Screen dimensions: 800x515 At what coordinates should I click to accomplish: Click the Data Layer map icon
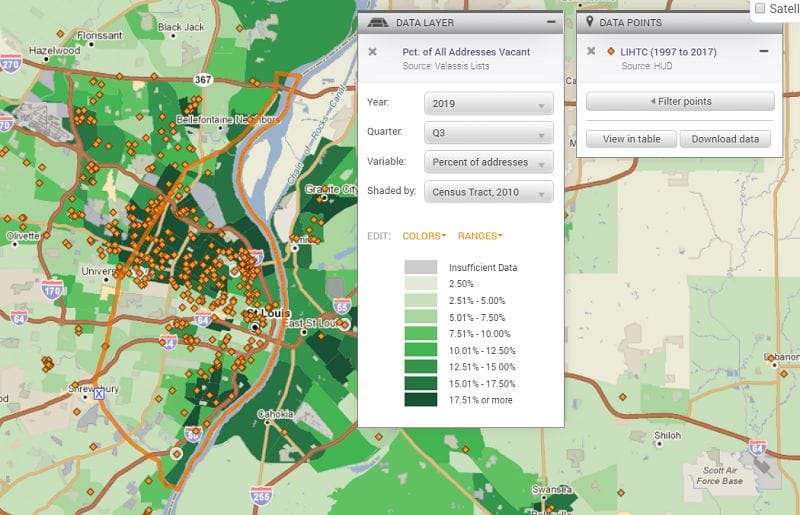click(x=377, y=22)
